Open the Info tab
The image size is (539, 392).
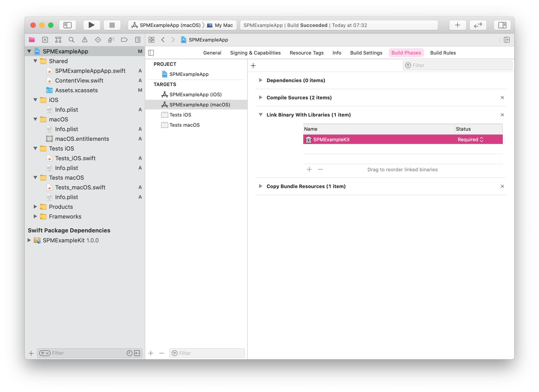point(337,53)
